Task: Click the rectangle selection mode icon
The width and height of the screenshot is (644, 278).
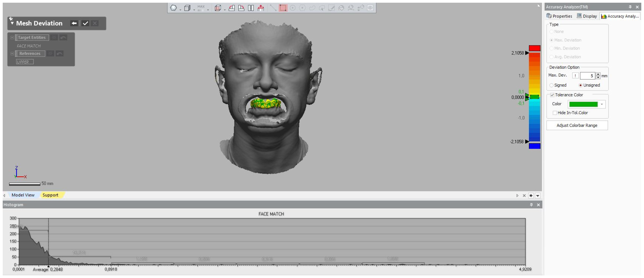Action: (283, 8)
